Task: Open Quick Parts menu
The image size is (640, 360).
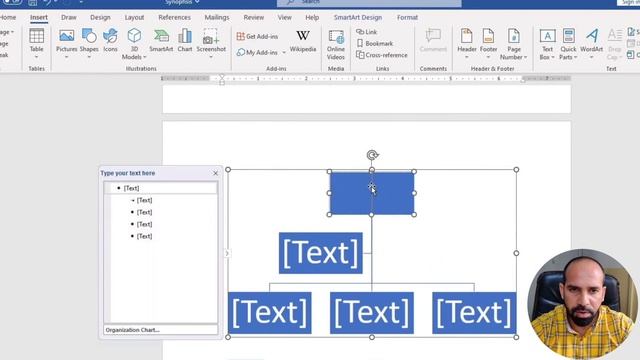Action: coord(568,44)
